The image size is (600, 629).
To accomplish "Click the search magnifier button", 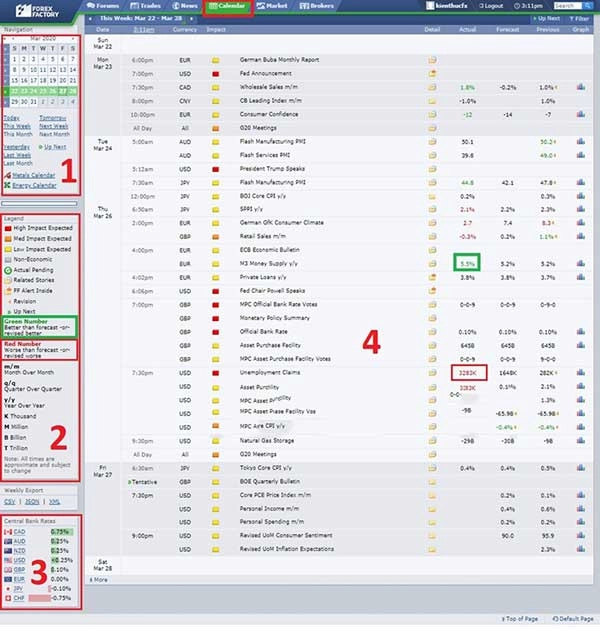I will tap(588, 6).
